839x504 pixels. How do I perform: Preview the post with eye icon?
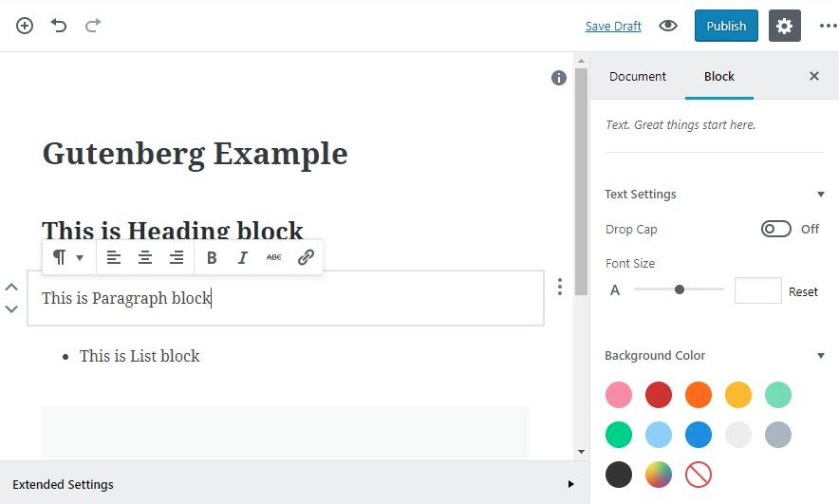pyautogui.click(x=668, y=26)
